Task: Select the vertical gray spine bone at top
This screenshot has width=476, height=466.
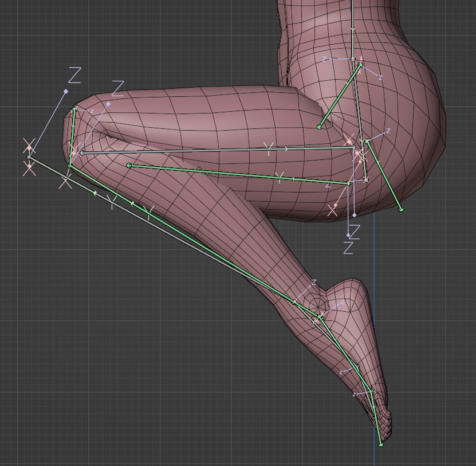Action: [352, 29]
